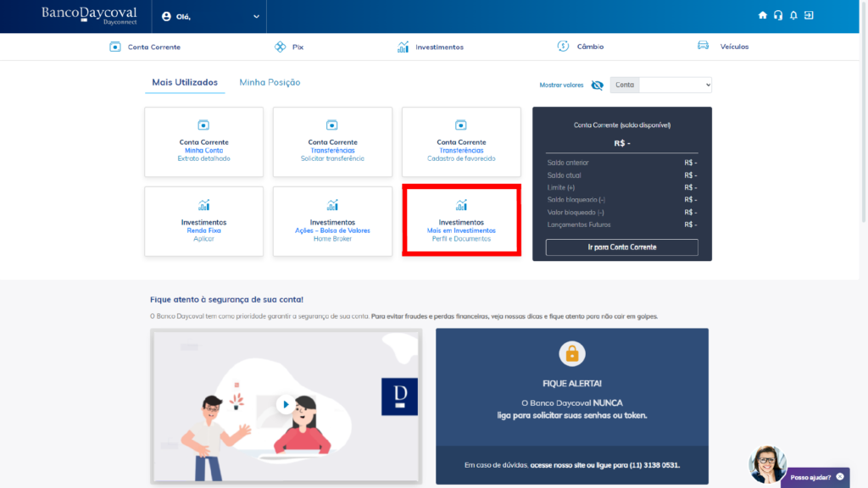
Task: Switch to Mais Utilizados tab
Action: pyautogui.click(x=185, y=82)
